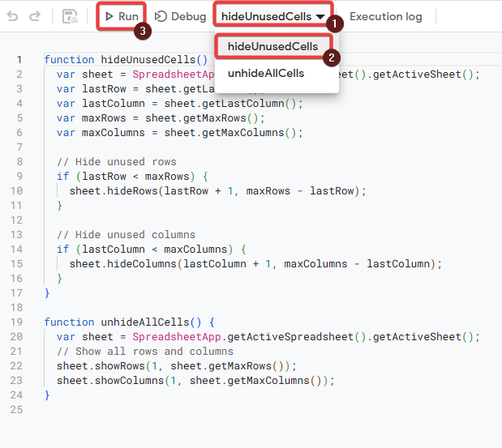Image resolution: width=502 pixels, height=448 pixels.
Task: Save the project with the disk icon
Action: tap(71, 16)
